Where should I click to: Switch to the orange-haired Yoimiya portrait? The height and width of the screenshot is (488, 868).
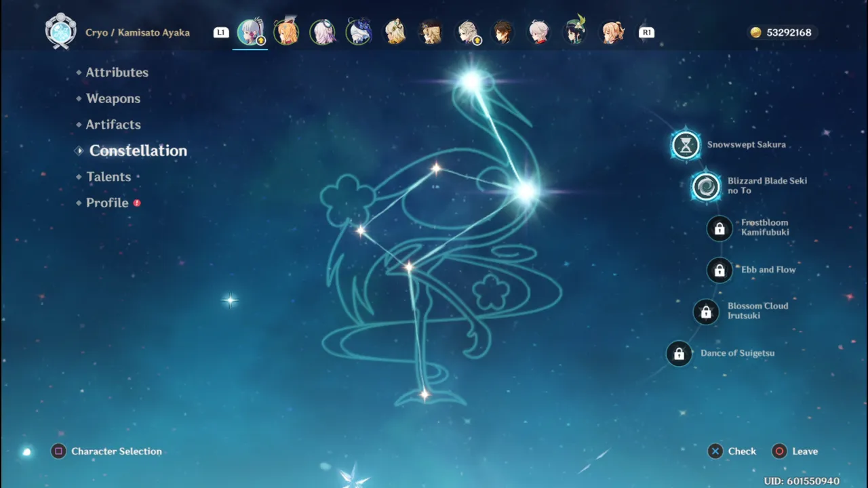[x=286, y=32]
